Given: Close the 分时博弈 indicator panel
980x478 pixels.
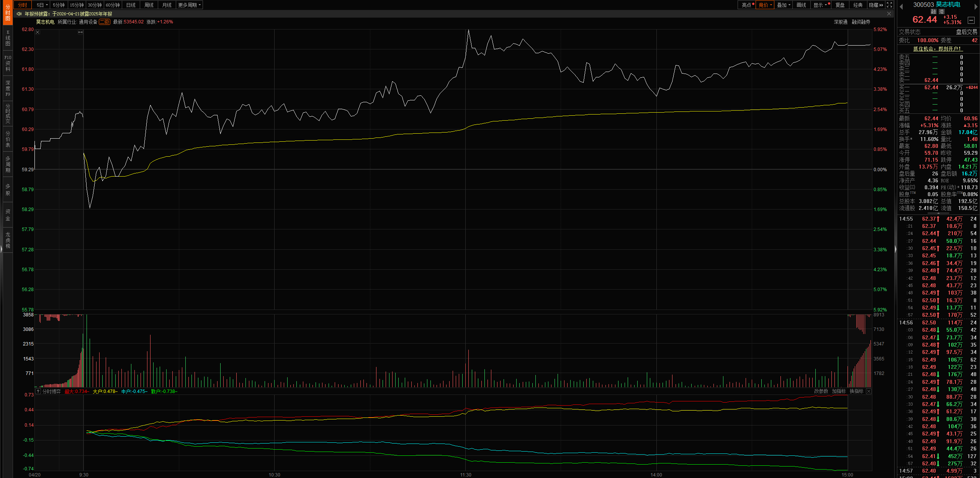Looking at the screenshot, I should (x=869, y=391).
